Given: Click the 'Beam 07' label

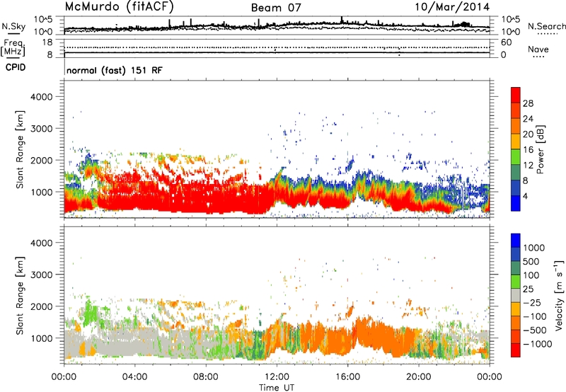Looking at the screenshot, I should click(x=276, y=8).
